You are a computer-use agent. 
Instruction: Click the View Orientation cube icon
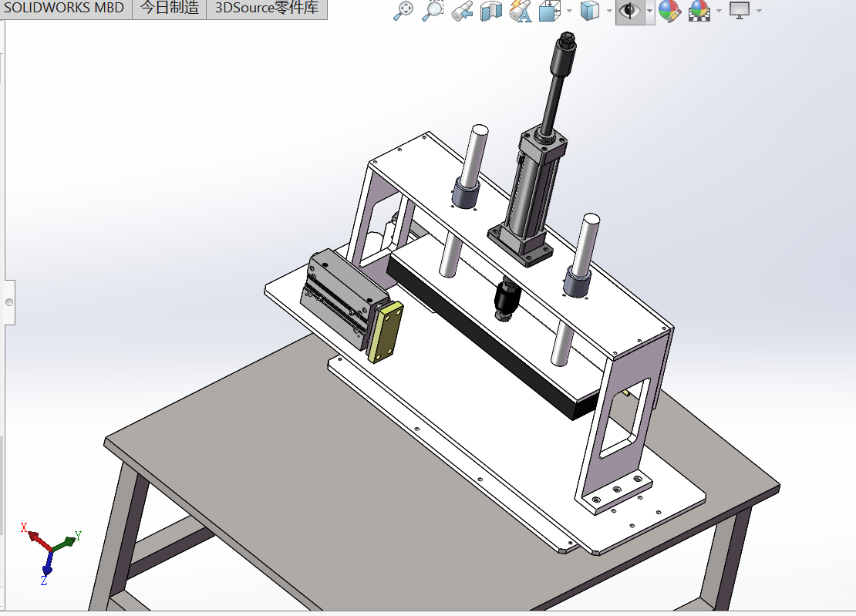tap(549, 12)
